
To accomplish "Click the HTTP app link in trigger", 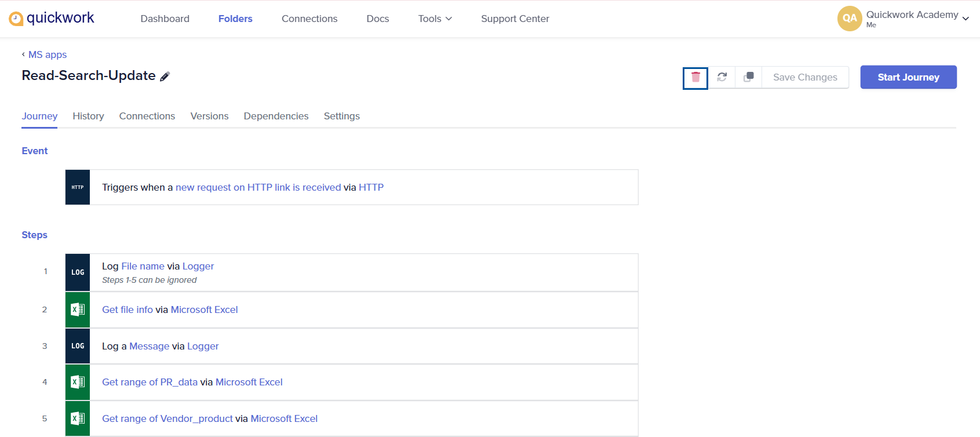I will (371, 187).
